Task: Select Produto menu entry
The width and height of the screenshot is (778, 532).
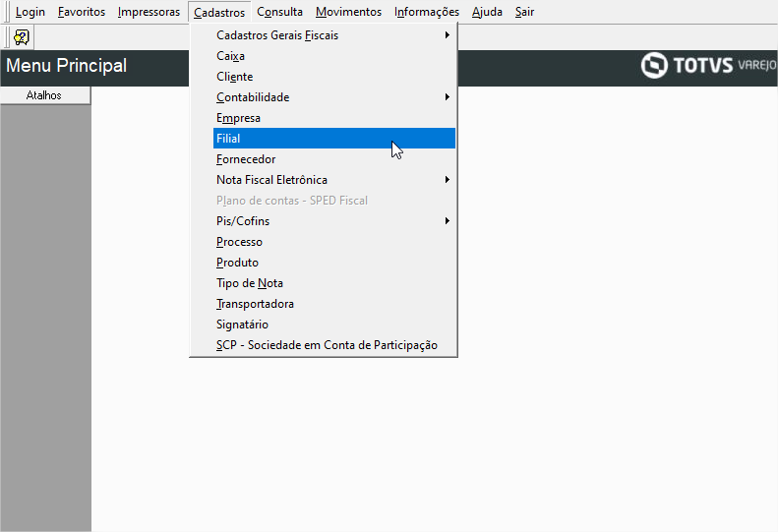Action: point(334,263)
